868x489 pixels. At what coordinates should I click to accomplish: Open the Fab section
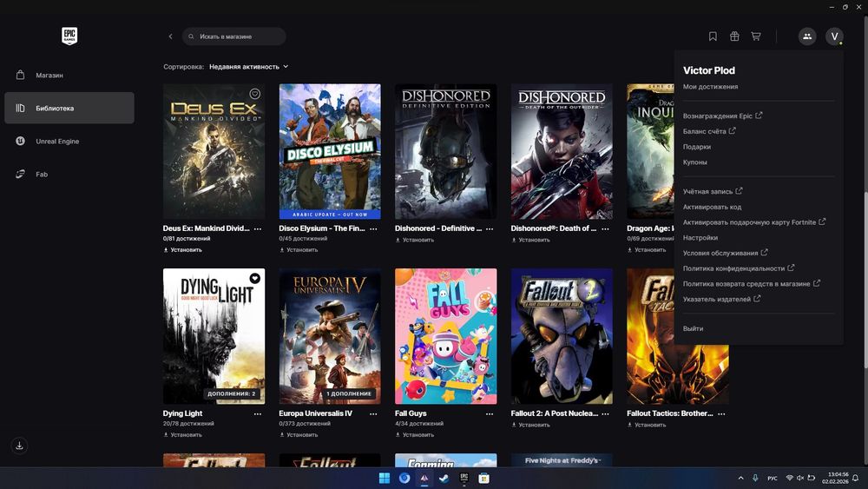point(69,174)
